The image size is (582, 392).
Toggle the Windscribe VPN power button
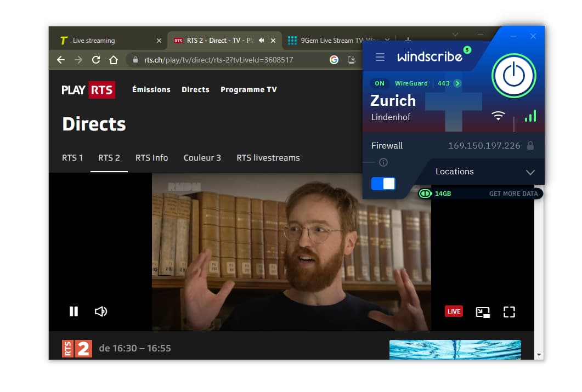coord(513,76)
